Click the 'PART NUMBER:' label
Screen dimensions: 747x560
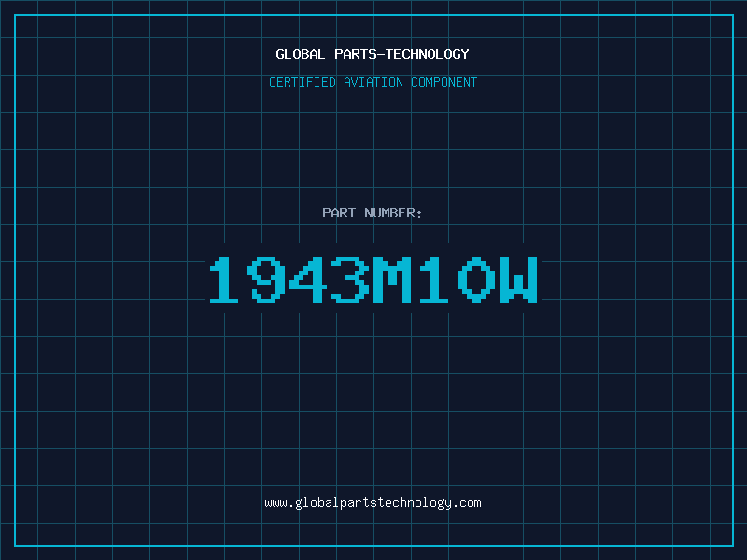[373, 213]
